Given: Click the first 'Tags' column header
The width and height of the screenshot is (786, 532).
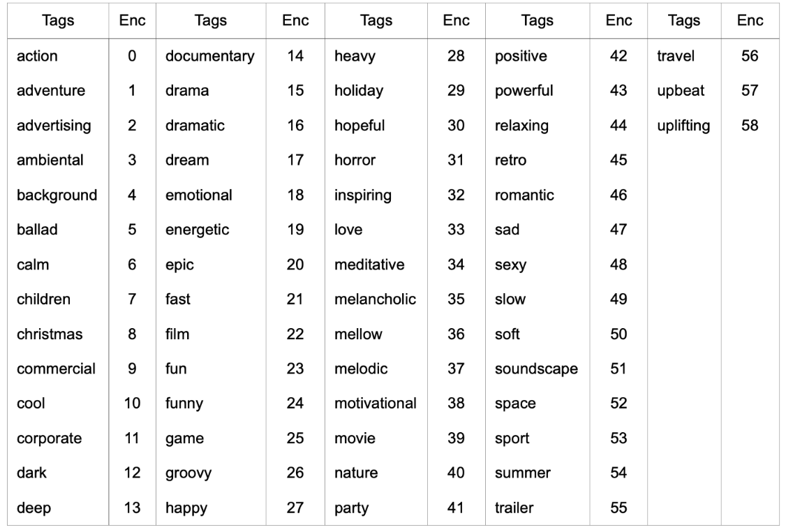Looking at the screenshot, I should [59, 21].
